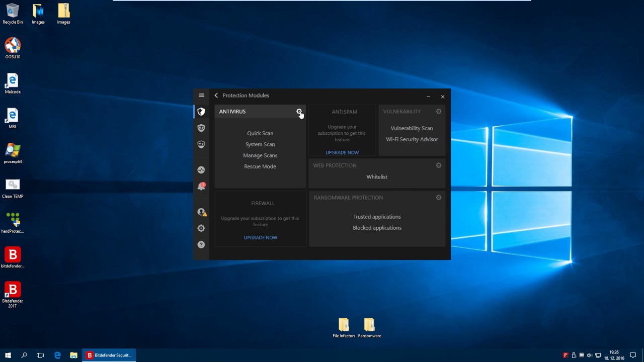
Task: Open the Ransomware folder on the desktop
Action: pyautogui.click(x=369, y=325)
